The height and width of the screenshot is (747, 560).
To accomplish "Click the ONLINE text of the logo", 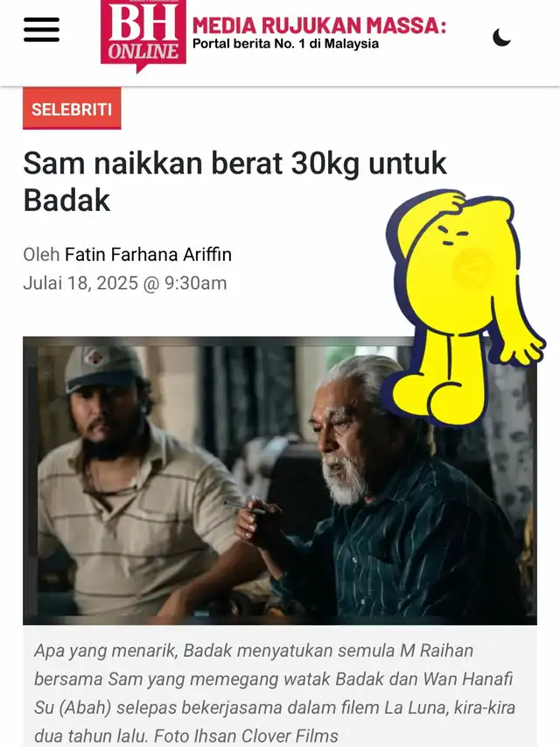I will [x=143, y=51].
